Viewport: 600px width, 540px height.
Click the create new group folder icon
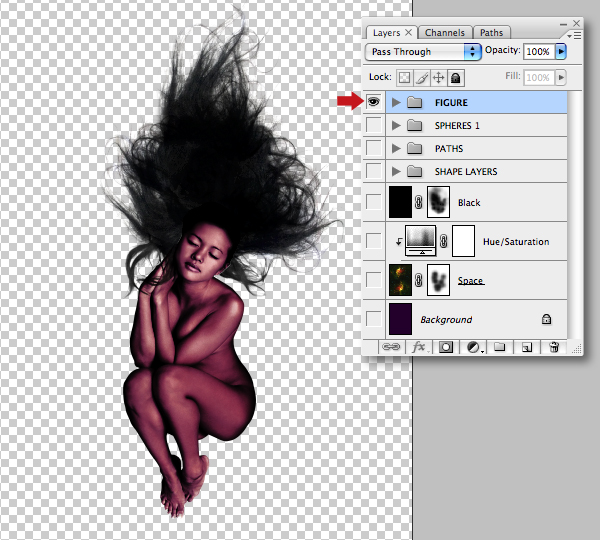(x=499, y=347)
